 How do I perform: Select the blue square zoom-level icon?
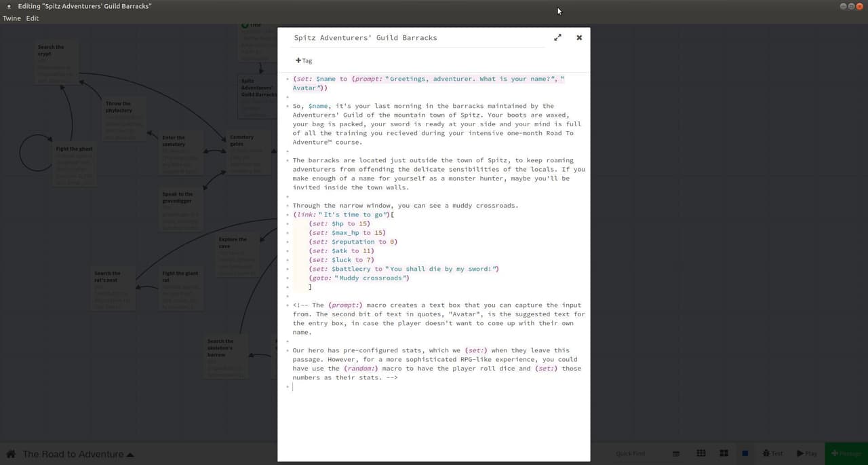tap(745, 453)
